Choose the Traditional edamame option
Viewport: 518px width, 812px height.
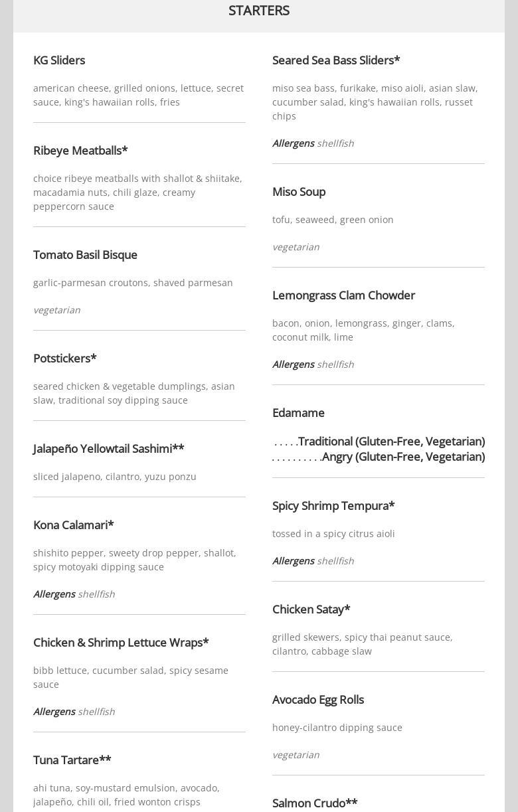[391, 442]
